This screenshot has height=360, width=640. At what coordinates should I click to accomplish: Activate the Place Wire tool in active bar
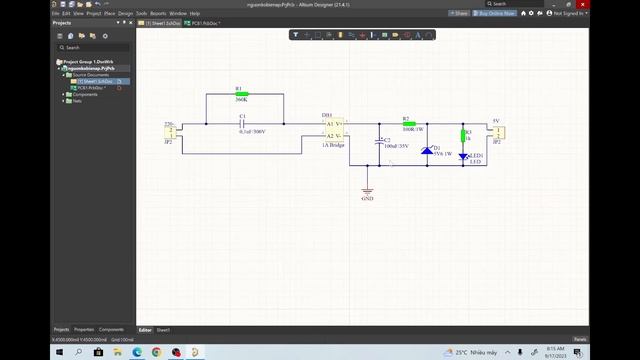(351, 35)
